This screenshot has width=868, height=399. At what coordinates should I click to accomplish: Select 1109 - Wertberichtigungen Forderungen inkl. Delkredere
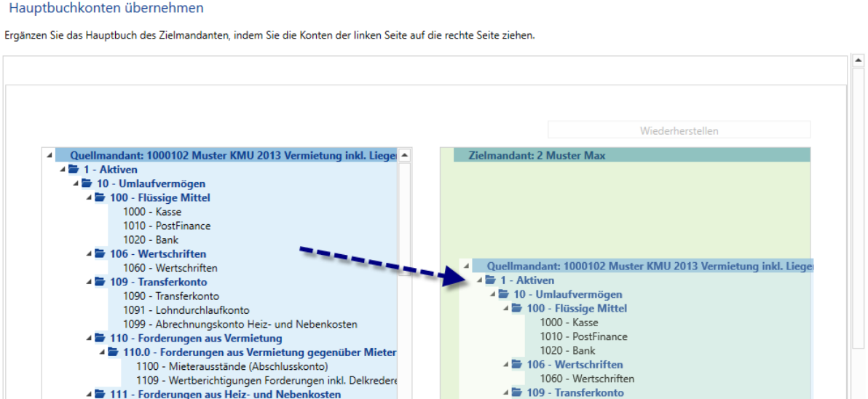click(x=267, y=380)
